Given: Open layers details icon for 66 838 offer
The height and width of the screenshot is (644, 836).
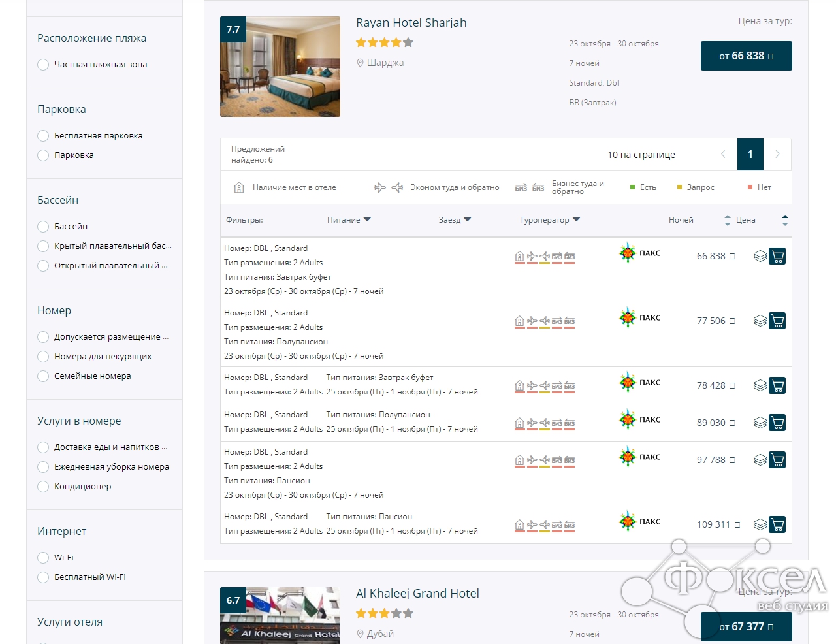Looking at the screenshot, I should point(760,256).
